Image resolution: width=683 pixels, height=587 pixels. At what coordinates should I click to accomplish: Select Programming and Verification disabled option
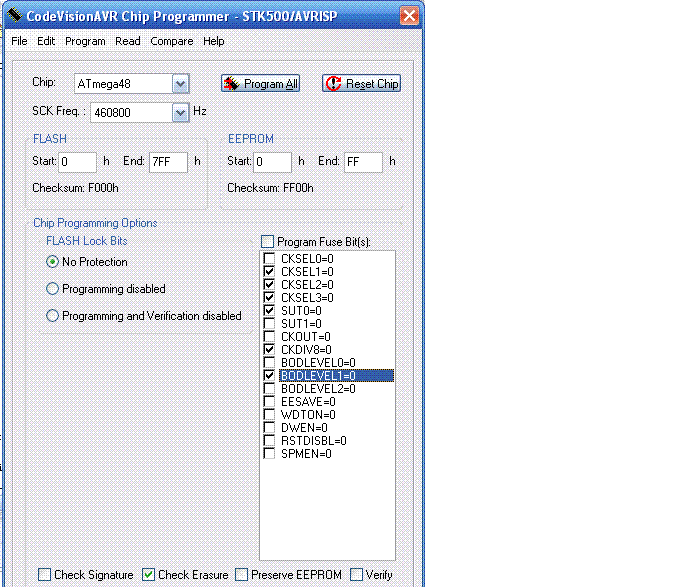click(x=52, y=316)
